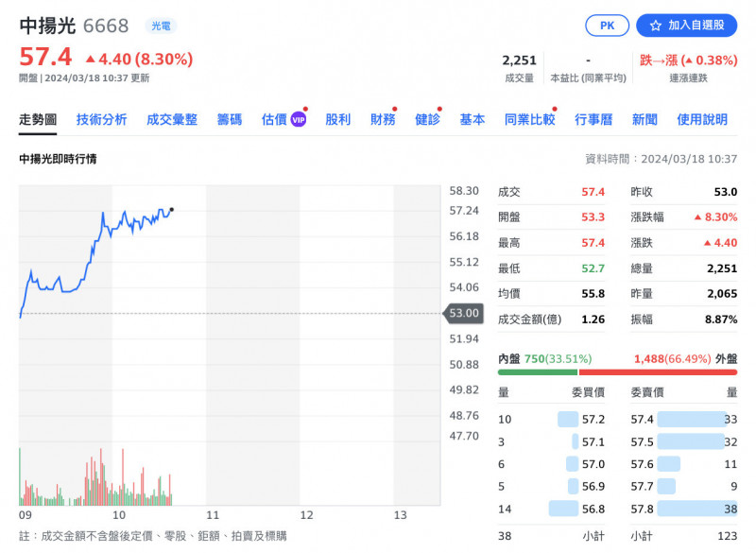Click the 53.00 previous close price marker
Image resolution: width=756 pixels, height=553 pixels.
(463, 313)
